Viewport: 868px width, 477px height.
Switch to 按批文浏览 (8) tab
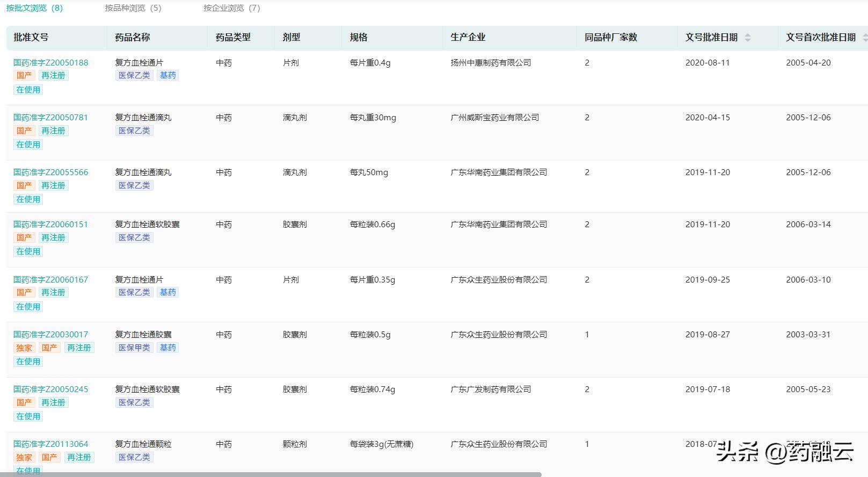pyautogui.click(x=34, y=8)
